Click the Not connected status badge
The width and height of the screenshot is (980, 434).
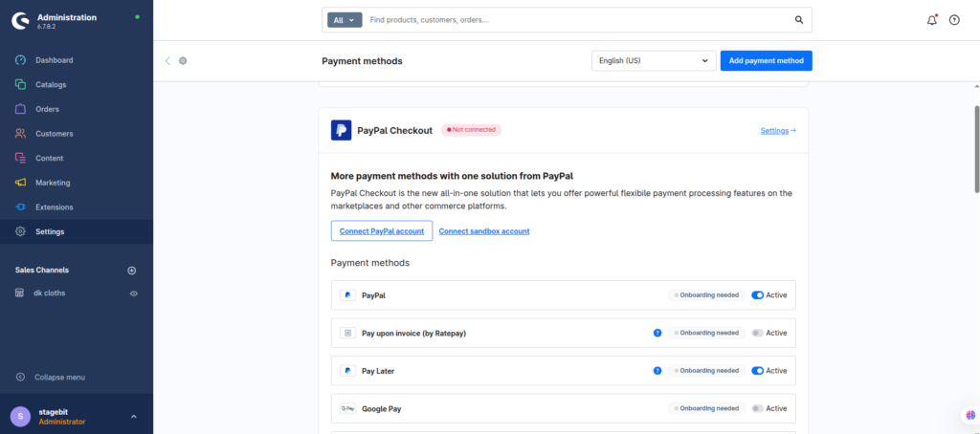coord(471,130)
